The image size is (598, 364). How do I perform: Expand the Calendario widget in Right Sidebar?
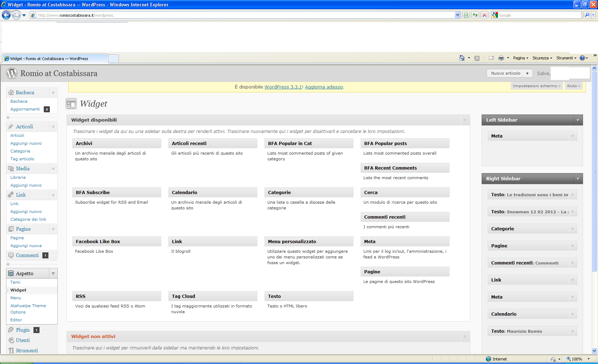pyautogui.click(x=572, y=314)
